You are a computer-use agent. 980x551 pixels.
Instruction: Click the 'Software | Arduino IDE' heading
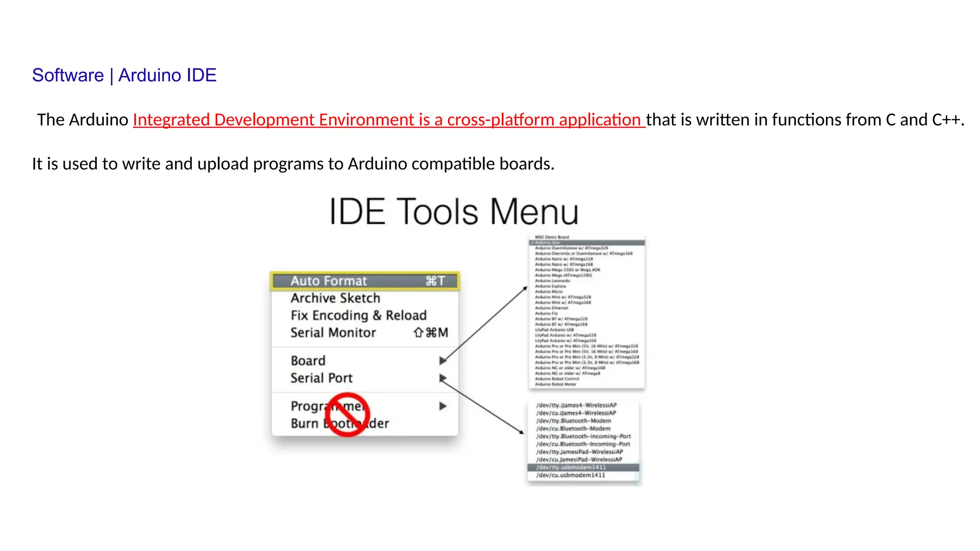pos(124,75)
